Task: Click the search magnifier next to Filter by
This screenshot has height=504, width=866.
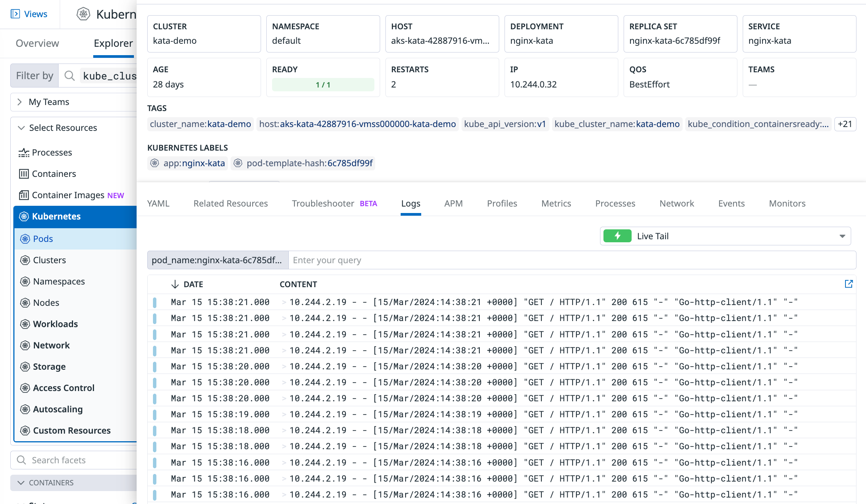Action: pos(69,76)
